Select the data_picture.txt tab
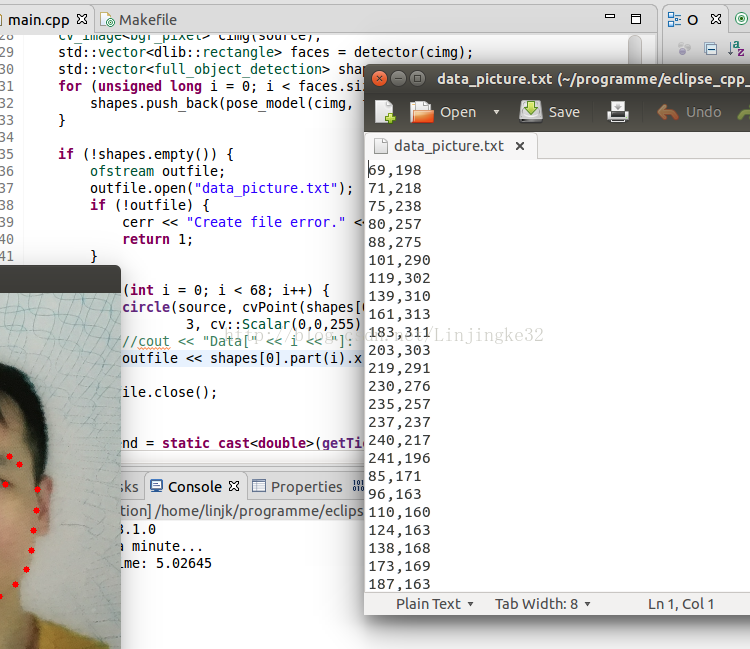This screenshot has height=649, width=750. tap(448, 146)
